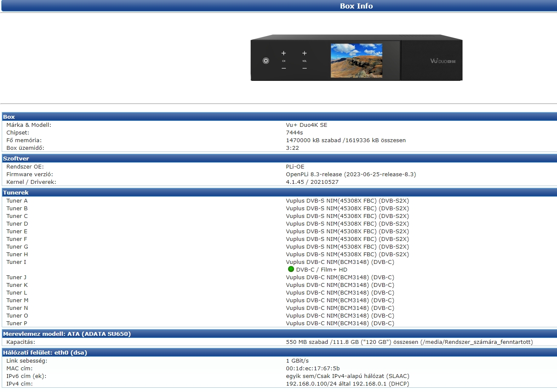Select the BCM3148 DVB-C value for Tuner J
This screenshot has height=392, width=557.
340,278
